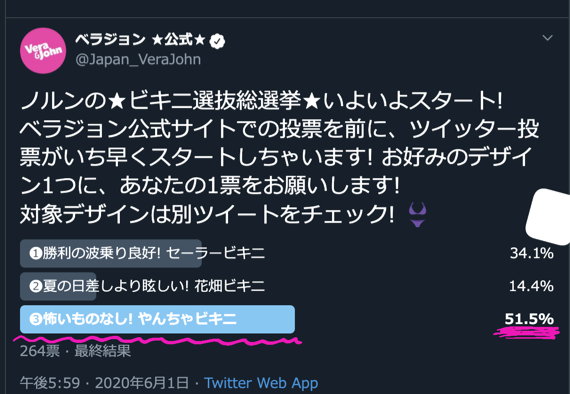Select poll option やんちゃビキニ
Screen dimensions: 570x394
click(157, 319)
